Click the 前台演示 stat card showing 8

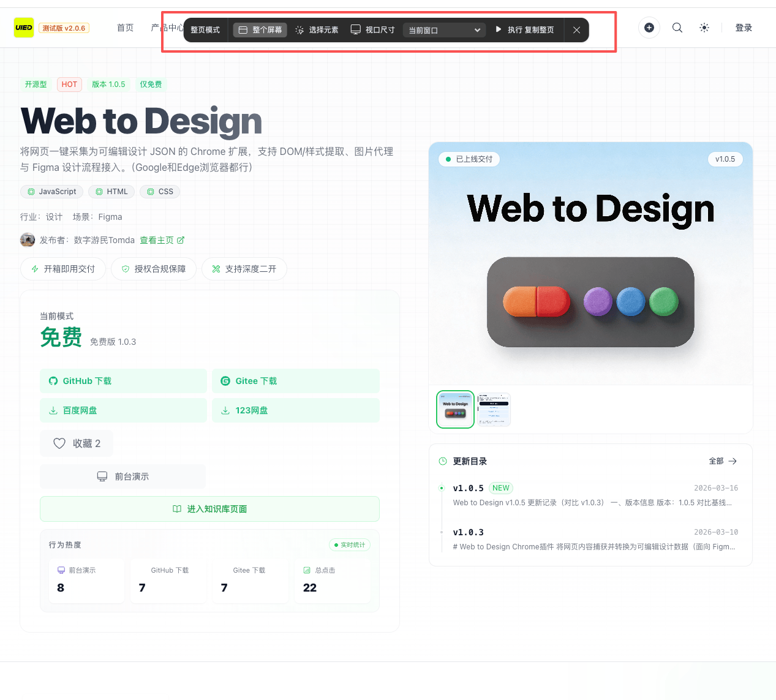[x=86, y=581]
